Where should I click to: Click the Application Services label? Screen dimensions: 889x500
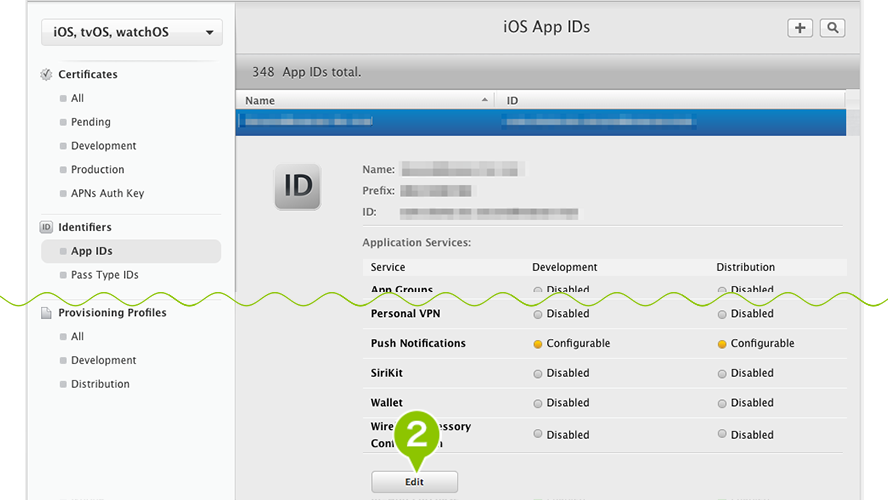point(417,243)
